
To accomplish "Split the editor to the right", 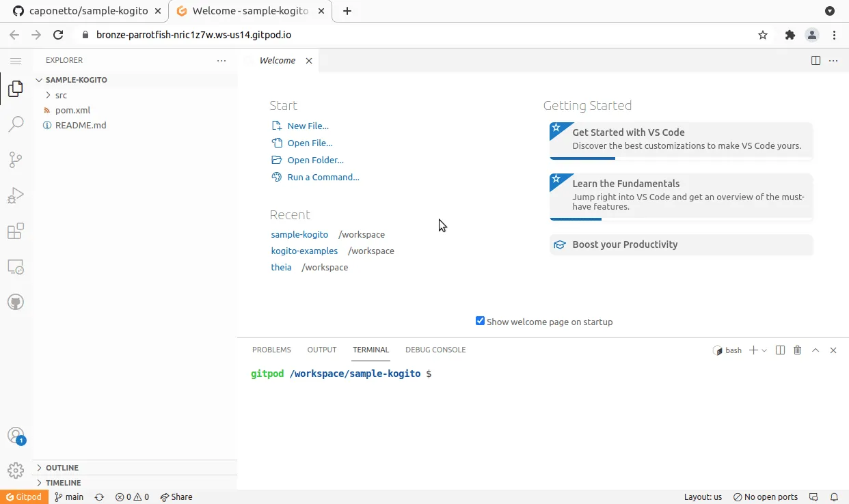I will (x=816, y=61).
